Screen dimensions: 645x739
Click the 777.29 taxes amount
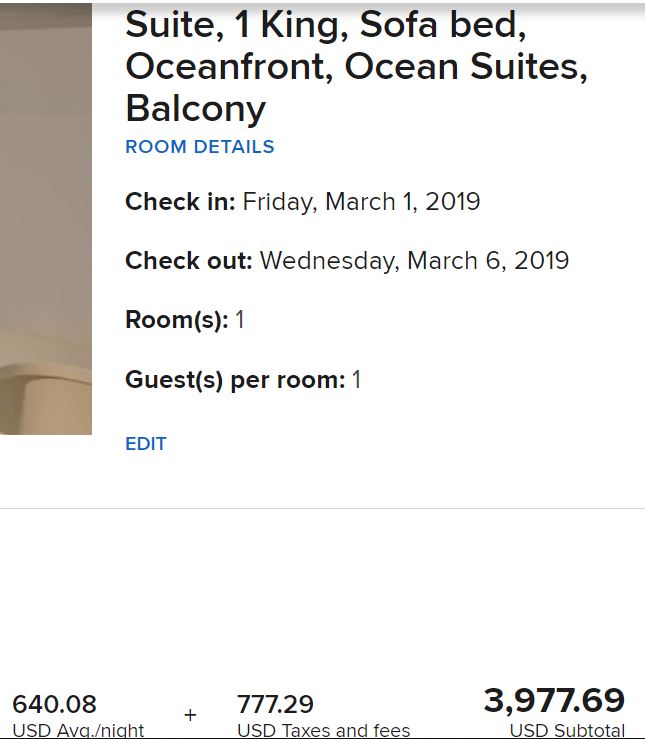(x=275, y=704)
